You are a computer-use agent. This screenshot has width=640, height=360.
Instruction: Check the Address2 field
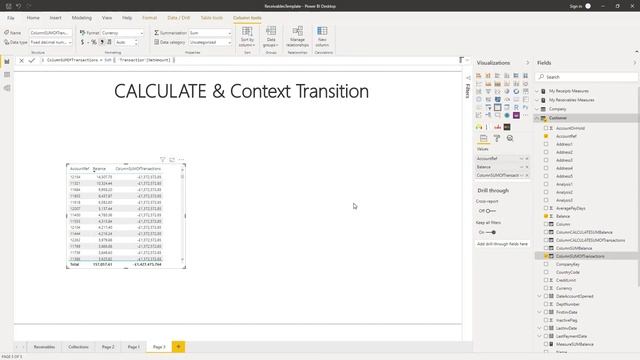click(546, 152)
